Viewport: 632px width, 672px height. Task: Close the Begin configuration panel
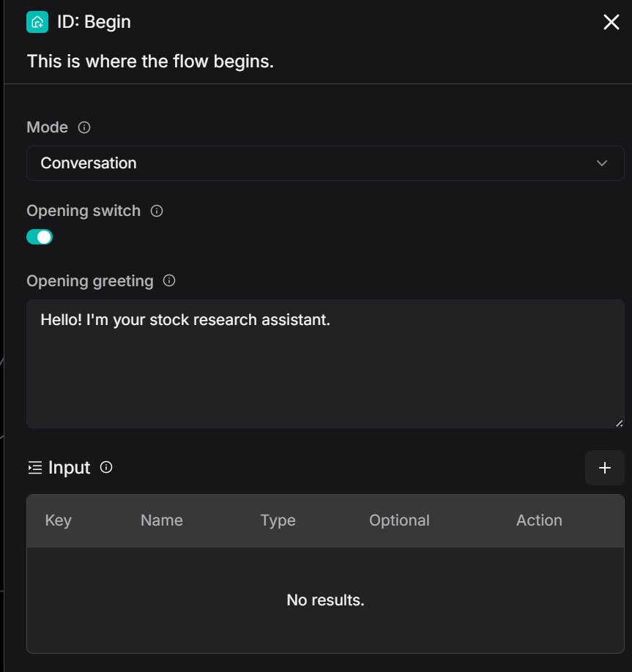click(611, 22)
